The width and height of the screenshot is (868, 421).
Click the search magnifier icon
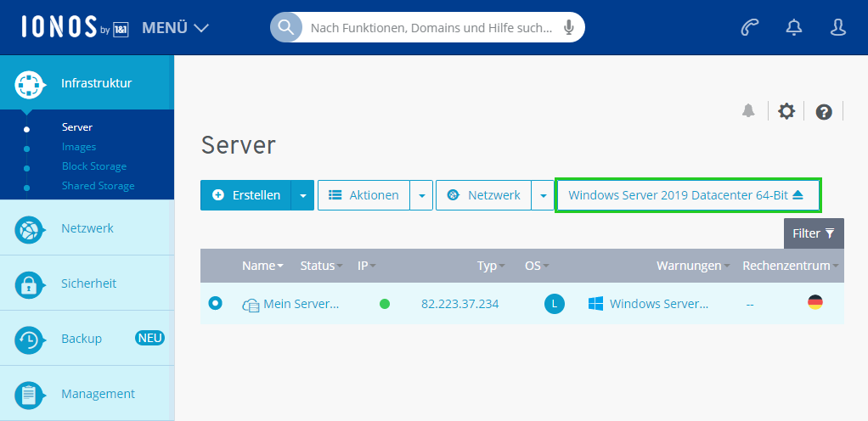tap(286, 27)
